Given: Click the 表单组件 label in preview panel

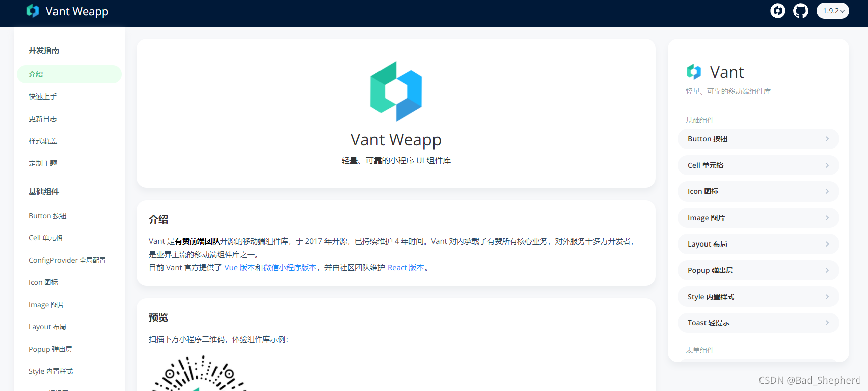Looking at the screenshot, I should pyautogui.click(x=700, y=350).
